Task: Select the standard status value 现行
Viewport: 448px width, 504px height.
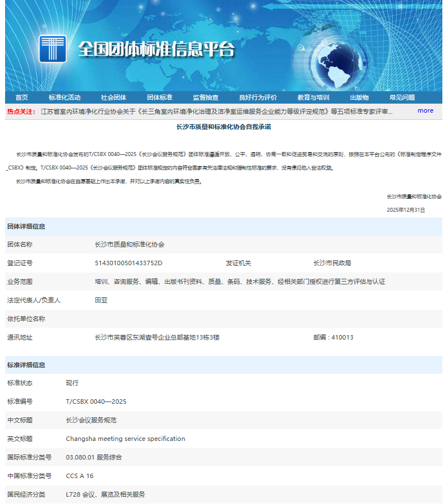Action: pyautogui.click(x=72, y=383)
